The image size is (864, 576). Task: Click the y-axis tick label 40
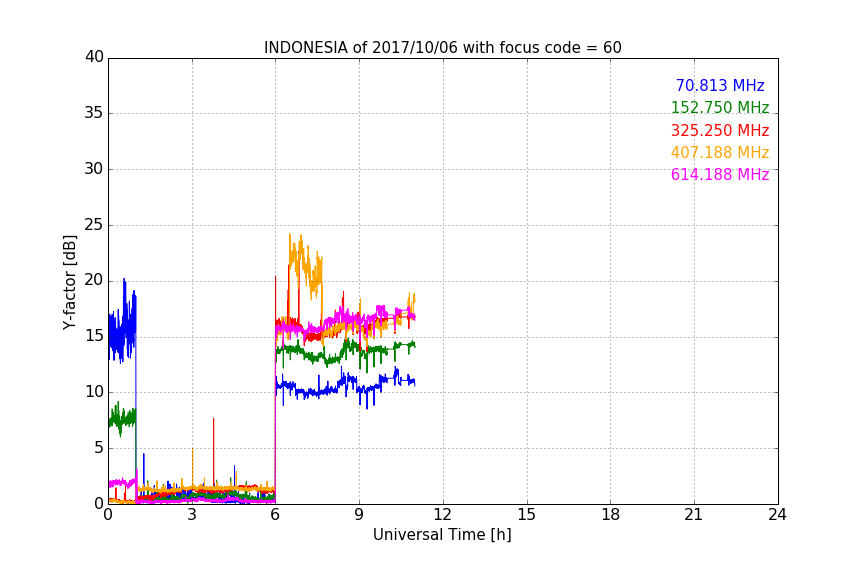click(94, 57)
